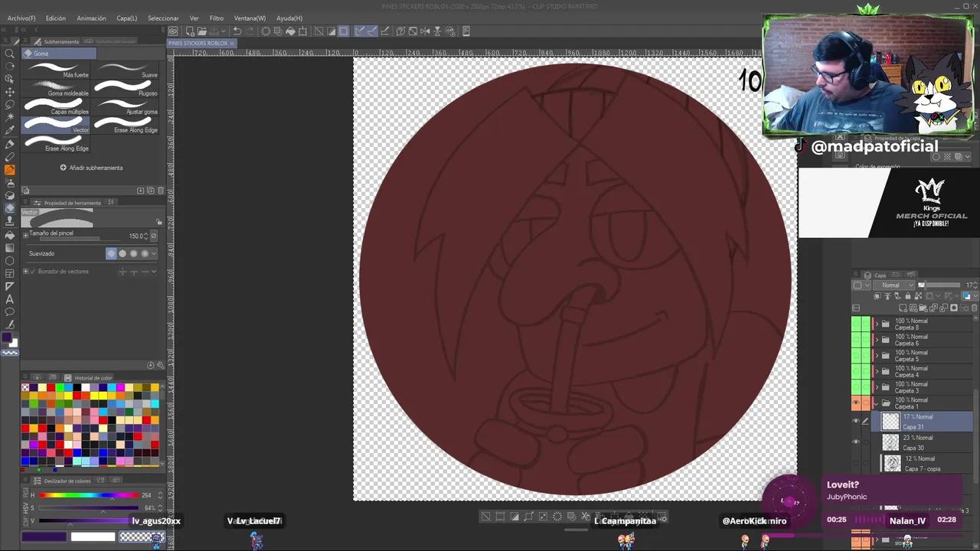This screenshot has height=551, width=980.
Task: Select the Fill bucket tool
Action: point(10,235)
